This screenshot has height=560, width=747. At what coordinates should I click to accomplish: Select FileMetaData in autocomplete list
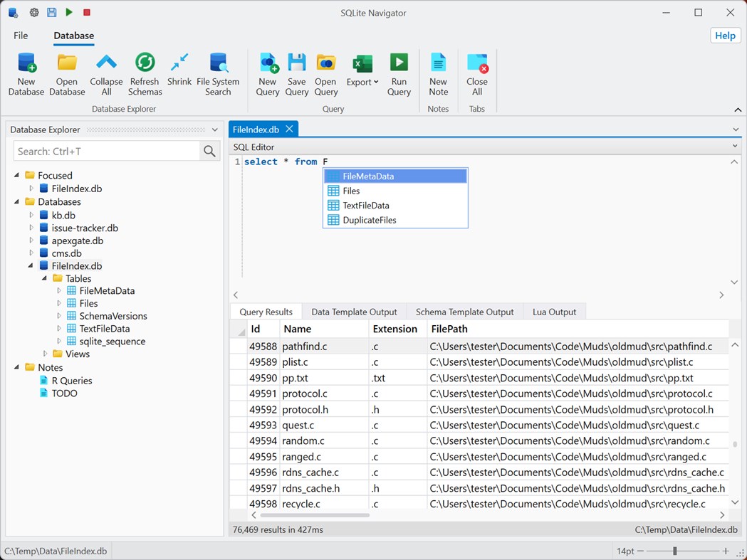pos(395,176)
